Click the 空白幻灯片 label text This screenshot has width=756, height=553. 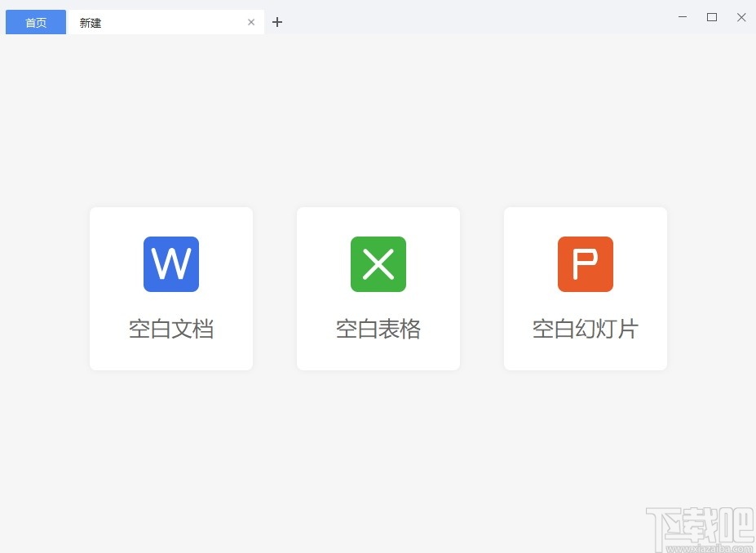pyautogui.click(x=585, y=329)
